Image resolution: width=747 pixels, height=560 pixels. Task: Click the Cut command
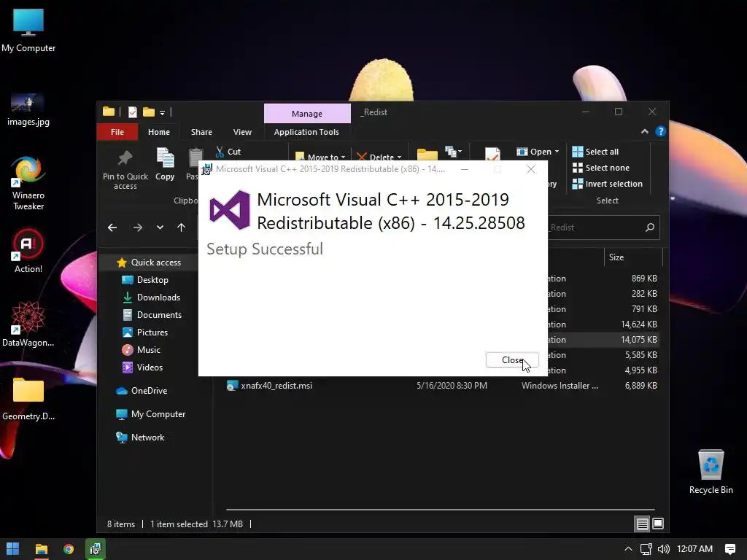click(228, 152)
